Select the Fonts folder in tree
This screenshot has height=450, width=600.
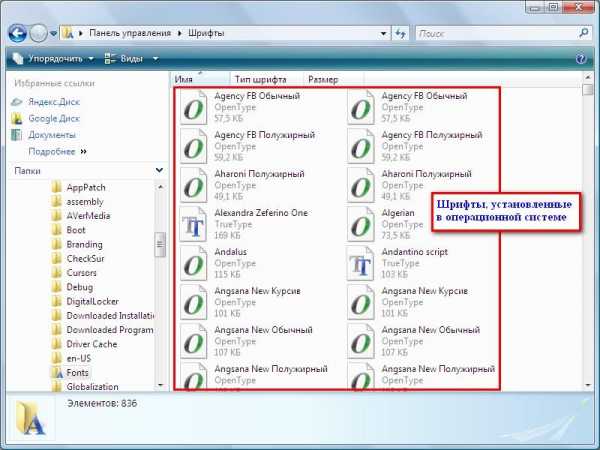pyautogui.click(x=78, y=371)
